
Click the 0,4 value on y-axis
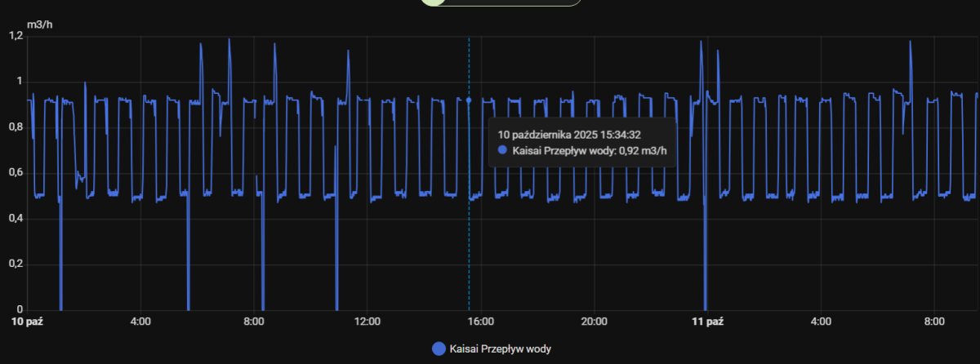(x=16, y=219)
